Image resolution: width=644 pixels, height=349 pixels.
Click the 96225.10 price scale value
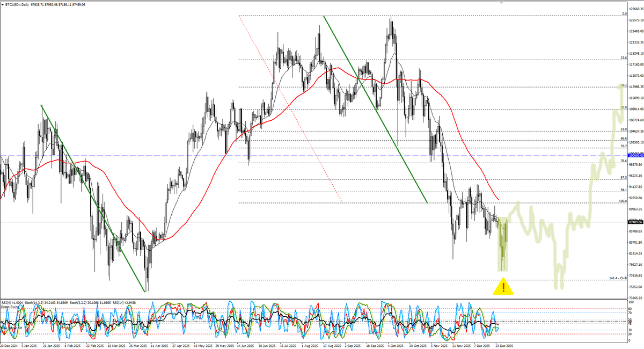point(636,176)
